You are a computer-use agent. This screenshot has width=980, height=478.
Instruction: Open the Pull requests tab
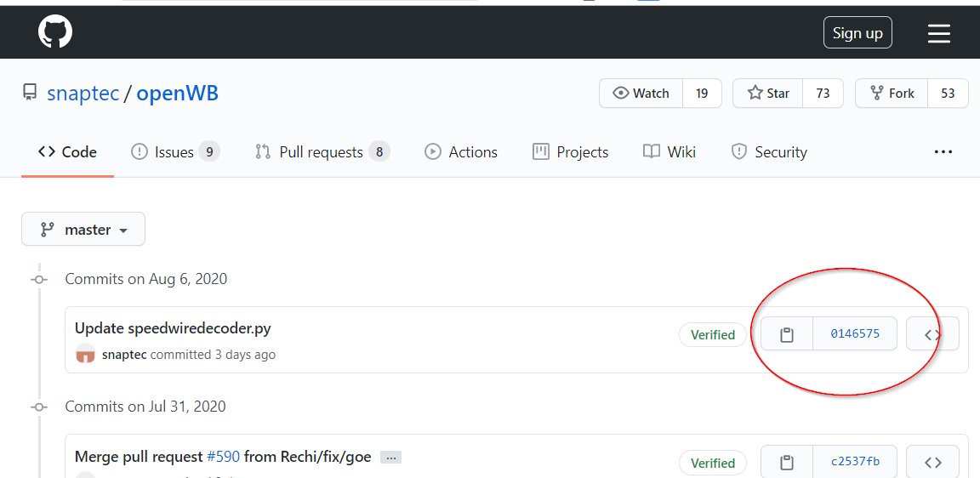tap(322, 152)
